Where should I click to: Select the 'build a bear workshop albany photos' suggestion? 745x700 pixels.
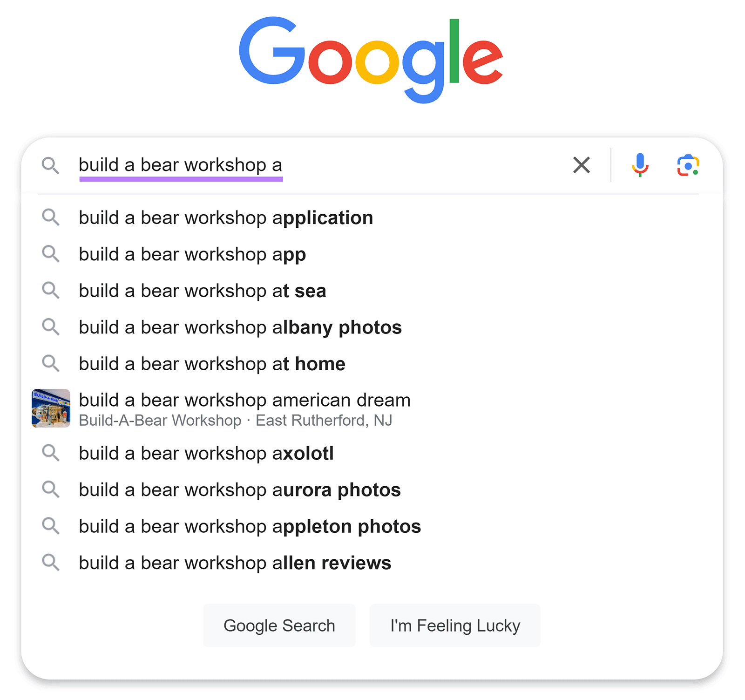[x=240, y=327]
